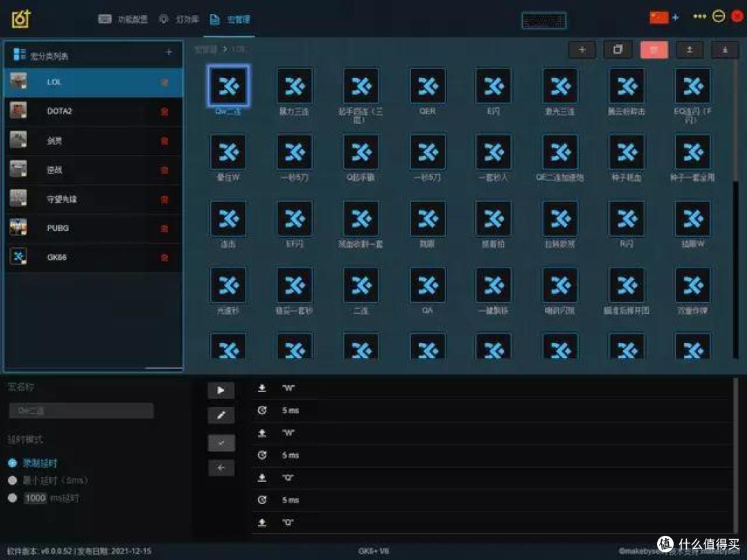Click the 1000 ms delay value field

pyautogui.click(x=35, y=498)
